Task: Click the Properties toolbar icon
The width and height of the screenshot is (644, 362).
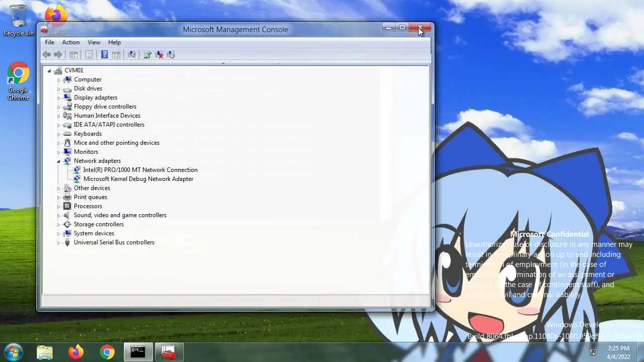Action: [89, 55]
